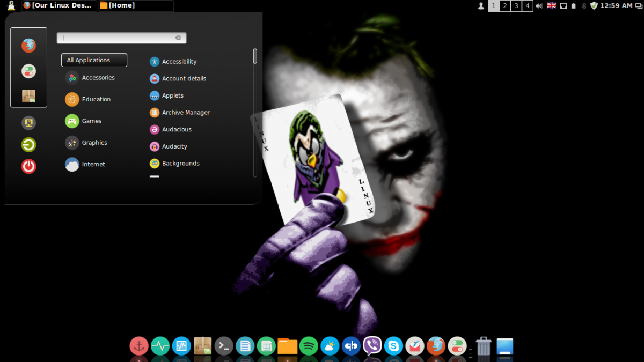
Task: Open the network connection applet
Action: (563, 6)
